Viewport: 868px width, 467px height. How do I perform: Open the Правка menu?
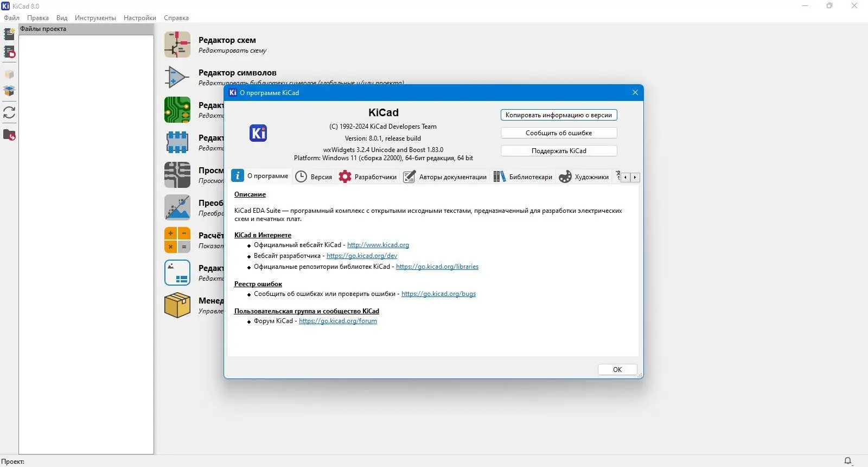point(38,18)
